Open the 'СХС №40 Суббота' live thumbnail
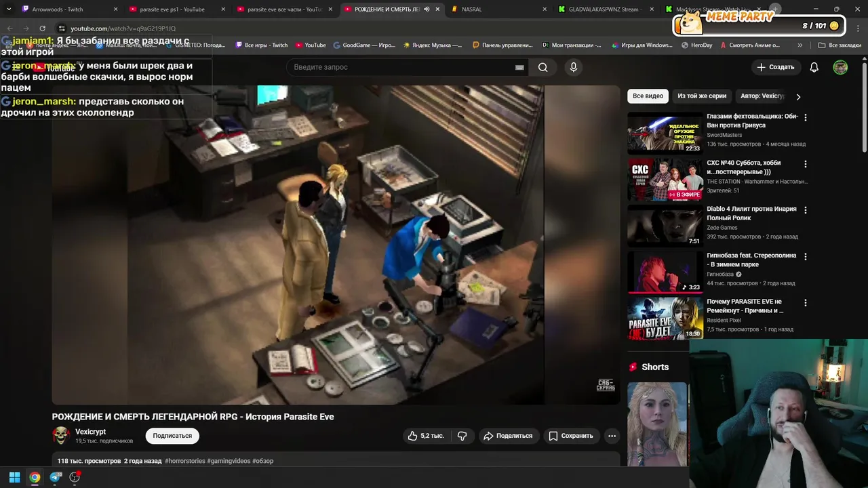 pos(665,180)
